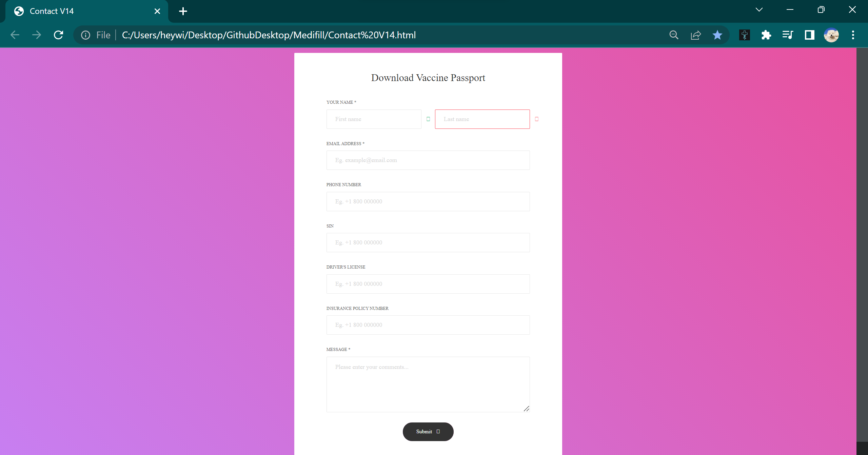Reload the page with the refresh icon
Viewport: 868px width, 455px height.
click(58, 35)
